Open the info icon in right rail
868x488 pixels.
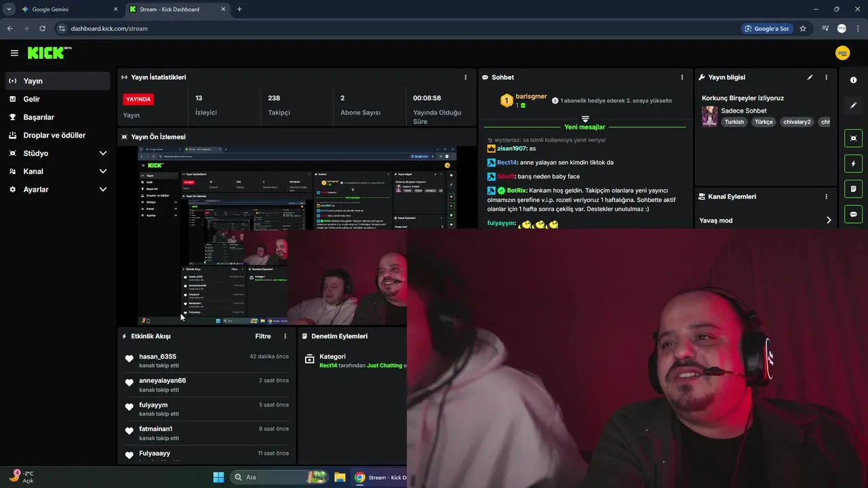tap(853, 80)
